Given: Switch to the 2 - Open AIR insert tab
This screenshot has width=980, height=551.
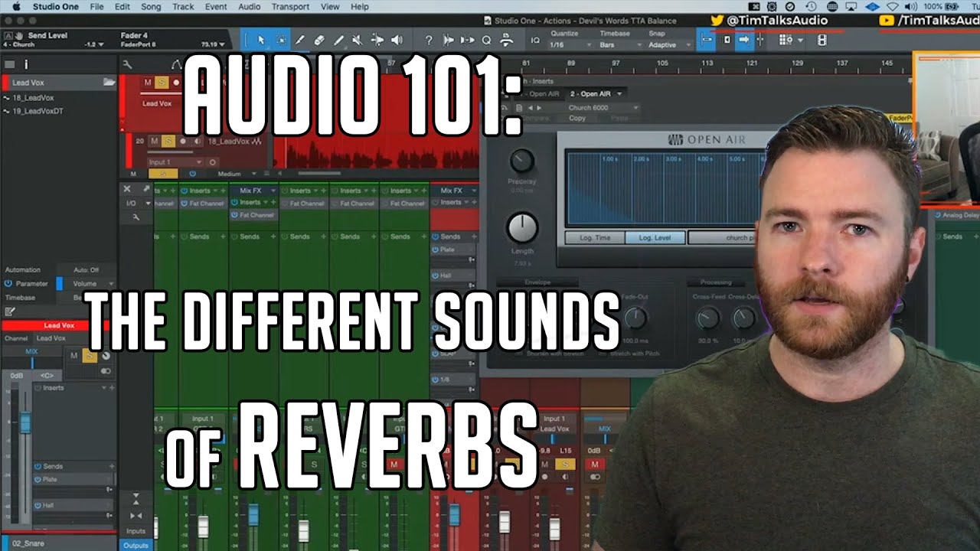Looking at the screenshot, I should click(x=595, y=93).
